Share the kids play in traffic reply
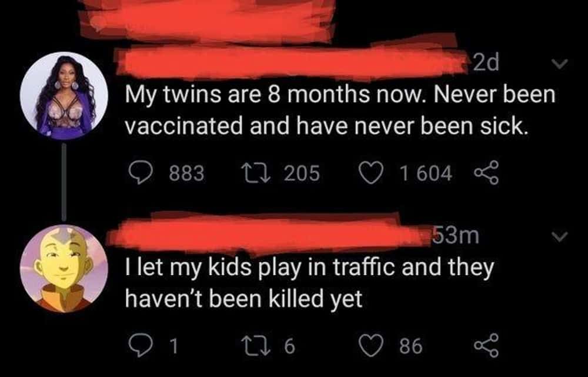588x377 pixels. click(x=486, y=346)
